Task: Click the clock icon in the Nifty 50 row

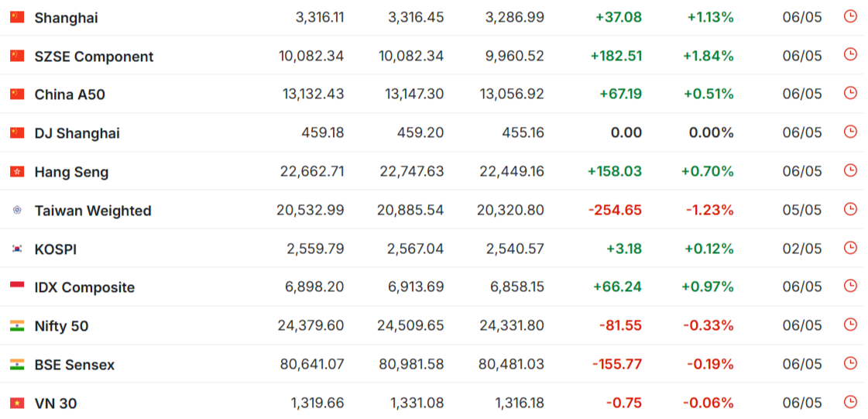Action: pos(849,325)
